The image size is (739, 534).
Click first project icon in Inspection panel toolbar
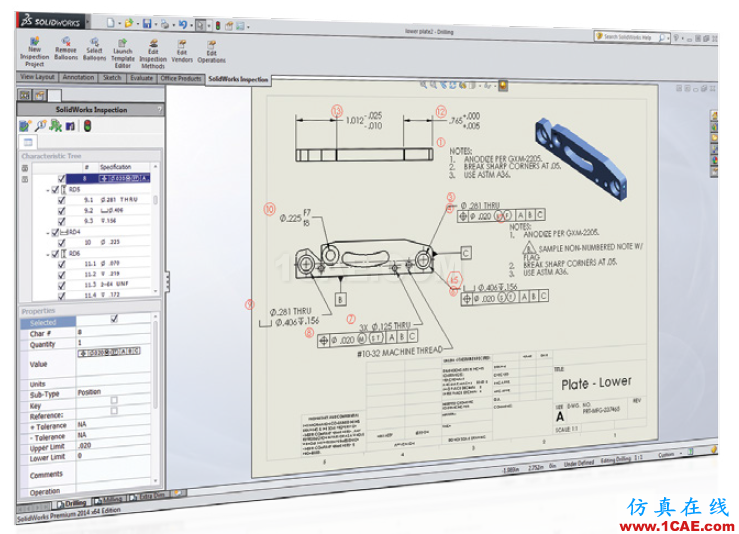(x=25, y=126)
